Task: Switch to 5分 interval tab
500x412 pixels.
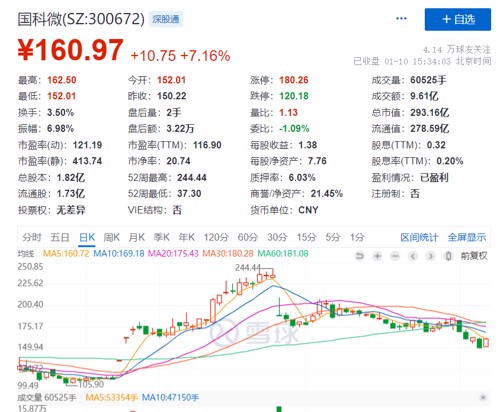Action: click(x=333, y=237)
